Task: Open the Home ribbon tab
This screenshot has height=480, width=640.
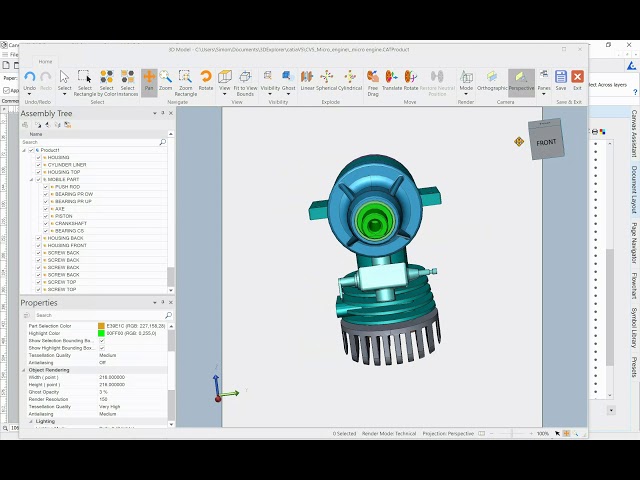Action: tap(45, 62)
